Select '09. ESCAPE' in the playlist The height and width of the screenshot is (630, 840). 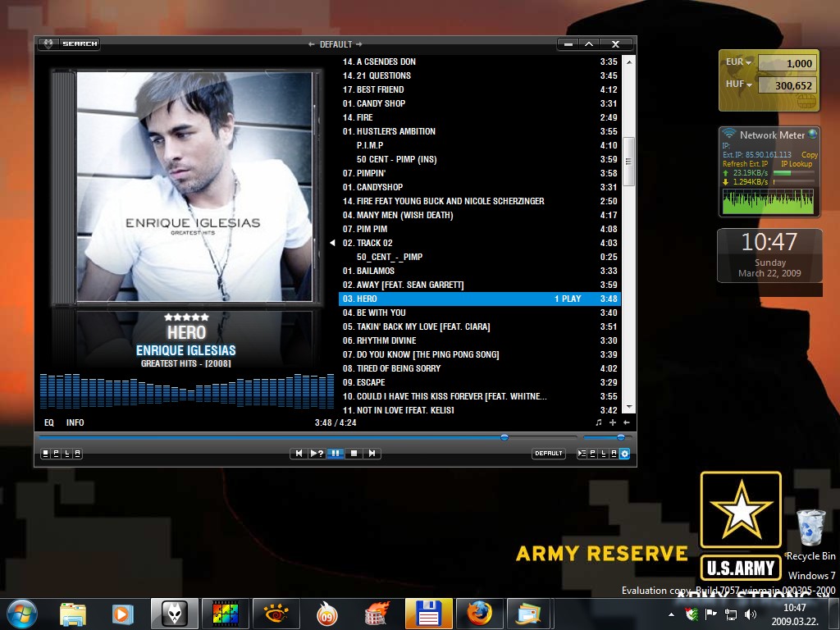click(x=480, y=382)
